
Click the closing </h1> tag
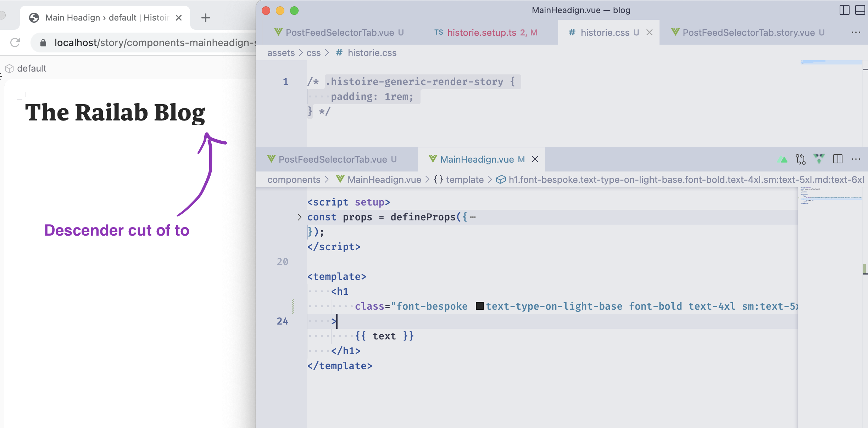pos(346,351)
